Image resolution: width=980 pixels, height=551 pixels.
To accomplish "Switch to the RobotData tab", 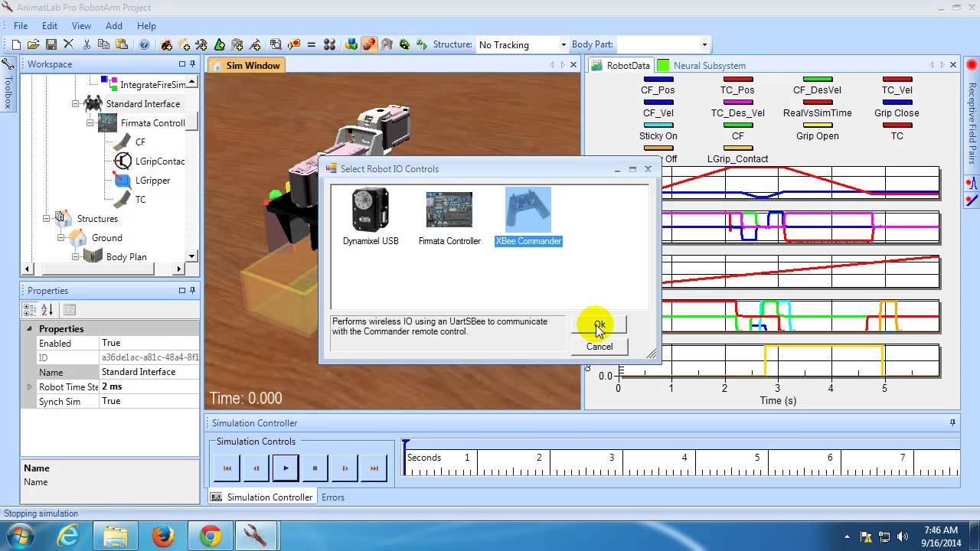I will tap(621, 65).
